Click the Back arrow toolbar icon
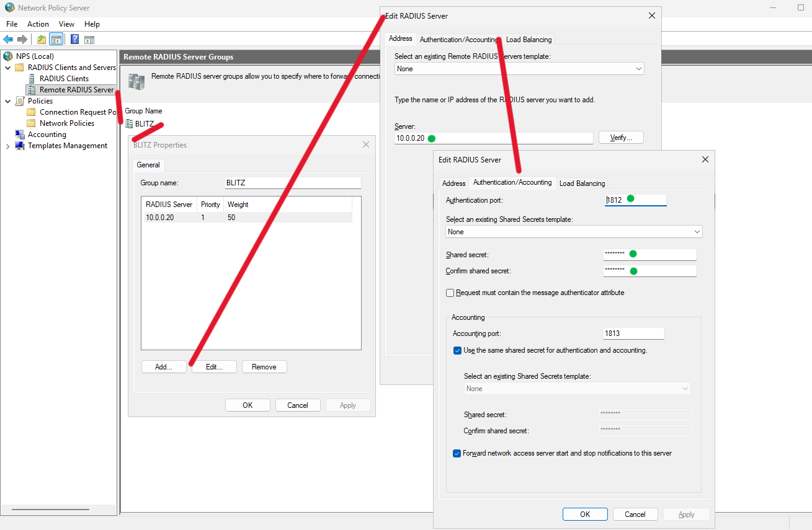812x530 pixels. click(x=8, y=40)
